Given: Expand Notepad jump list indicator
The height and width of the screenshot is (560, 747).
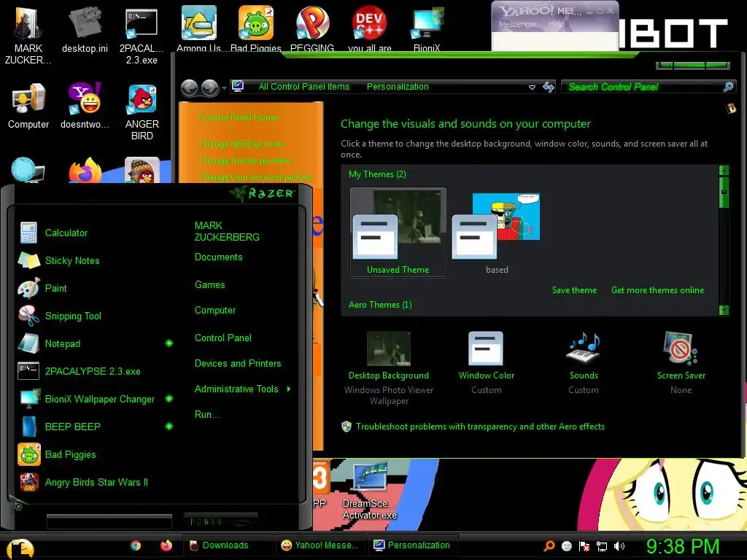Looking at the screenshot, I should coord(169,343).
